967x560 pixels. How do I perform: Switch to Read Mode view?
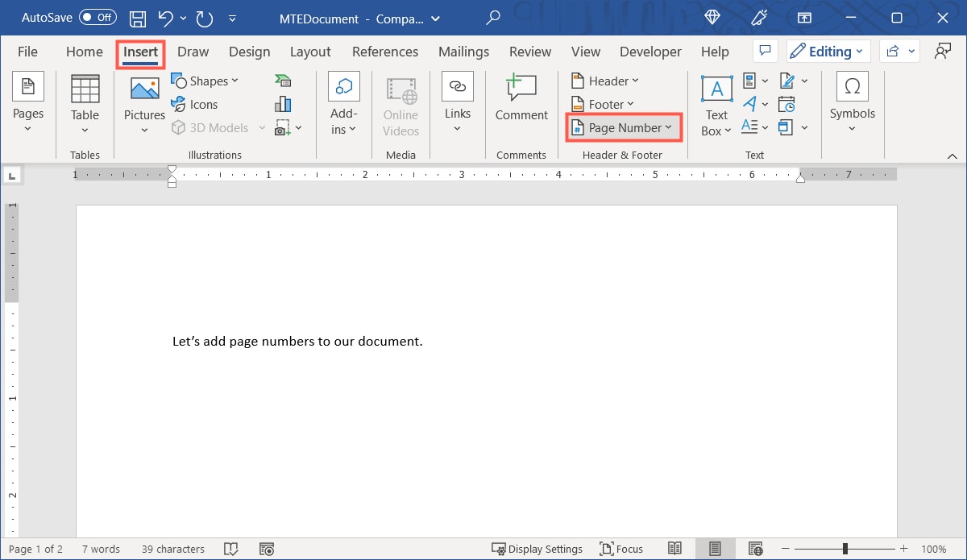coord(675,549)
